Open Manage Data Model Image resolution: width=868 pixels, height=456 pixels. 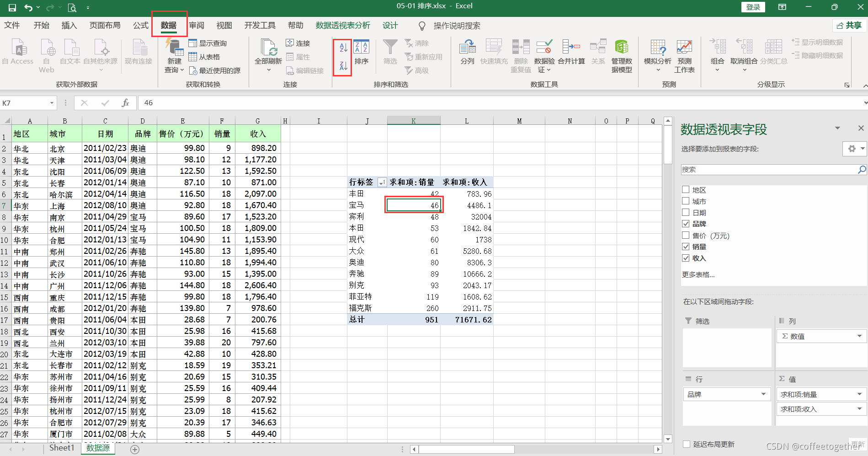pyautogui.click(x=622, y=56)
